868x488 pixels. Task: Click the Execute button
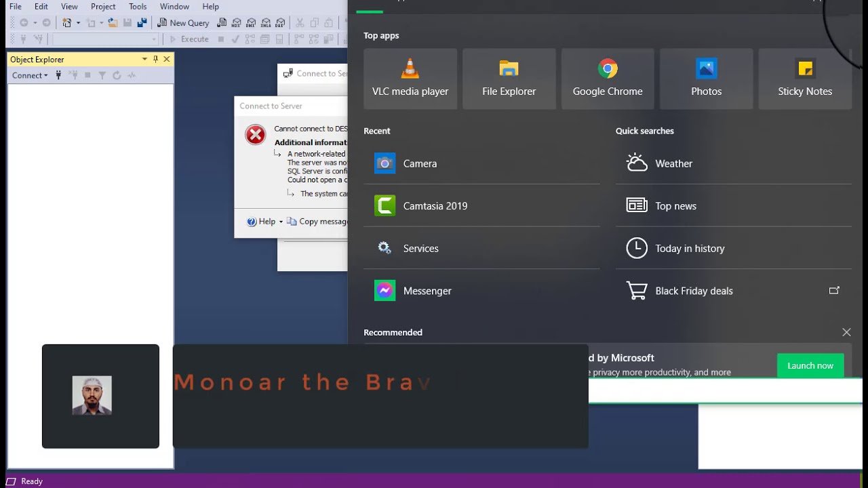pyautogui.click(x=189, y=39)
